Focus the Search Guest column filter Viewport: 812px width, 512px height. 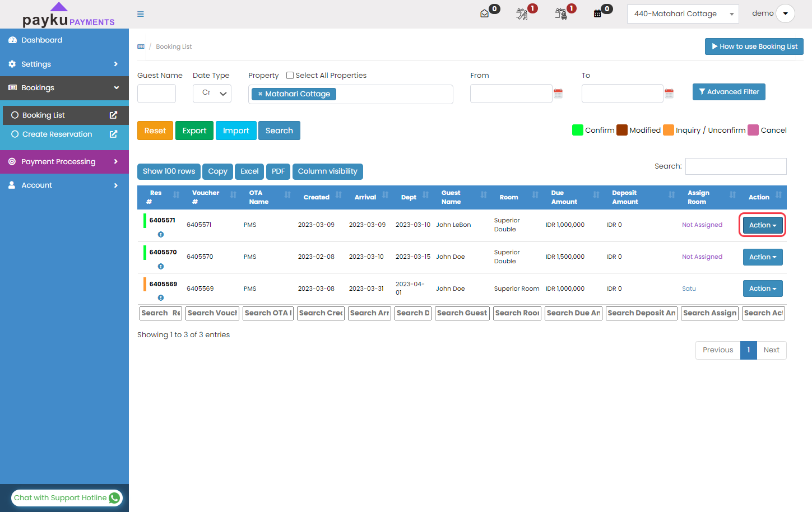[462, 313]
